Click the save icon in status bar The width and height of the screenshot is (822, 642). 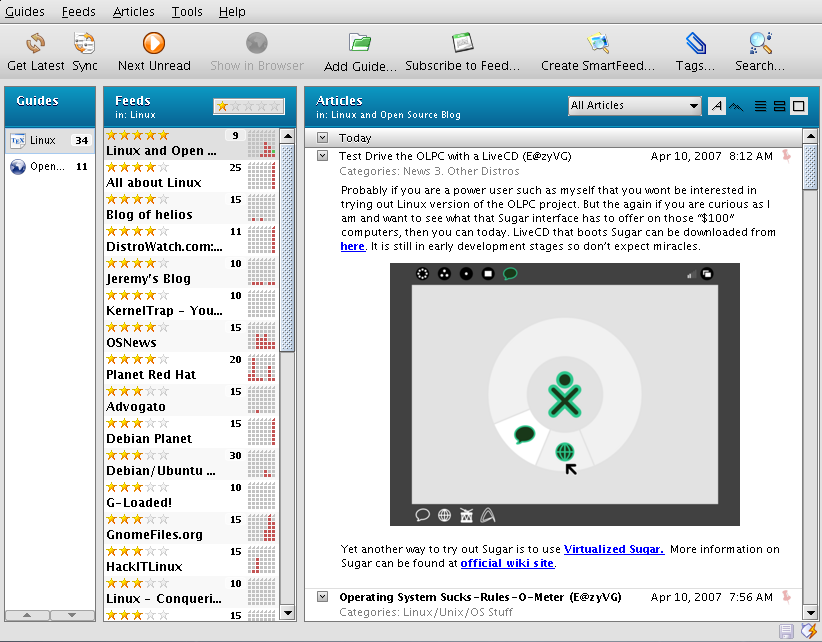(786, 632)
